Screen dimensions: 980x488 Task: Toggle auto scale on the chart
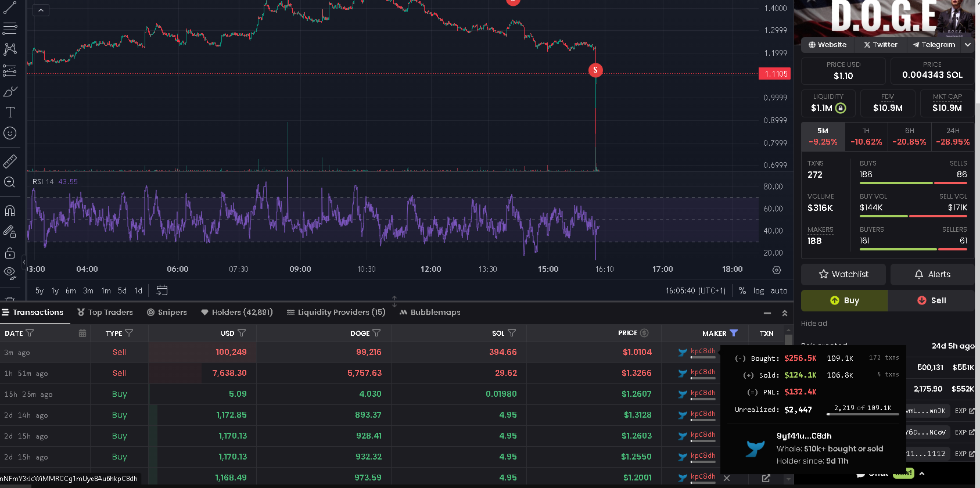pos(779,290)
